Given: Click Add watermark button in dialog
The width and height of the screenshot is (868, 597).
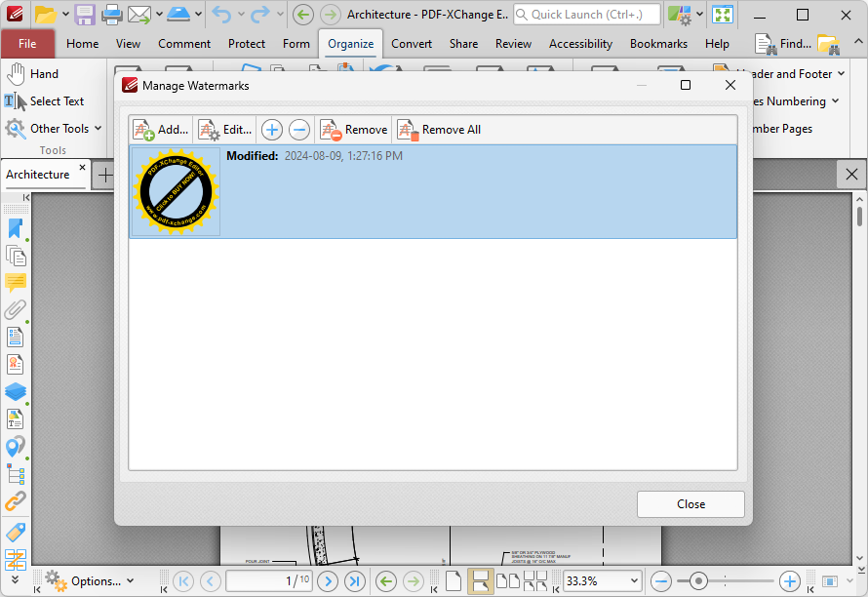Looking at the screenshot, I should pyautogui.click(x=161, y=130).
